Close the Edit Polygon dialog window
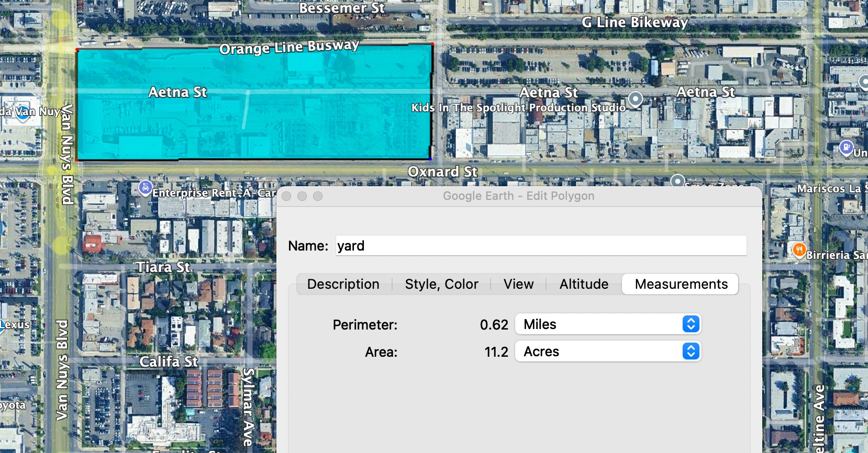 point(286,196)
